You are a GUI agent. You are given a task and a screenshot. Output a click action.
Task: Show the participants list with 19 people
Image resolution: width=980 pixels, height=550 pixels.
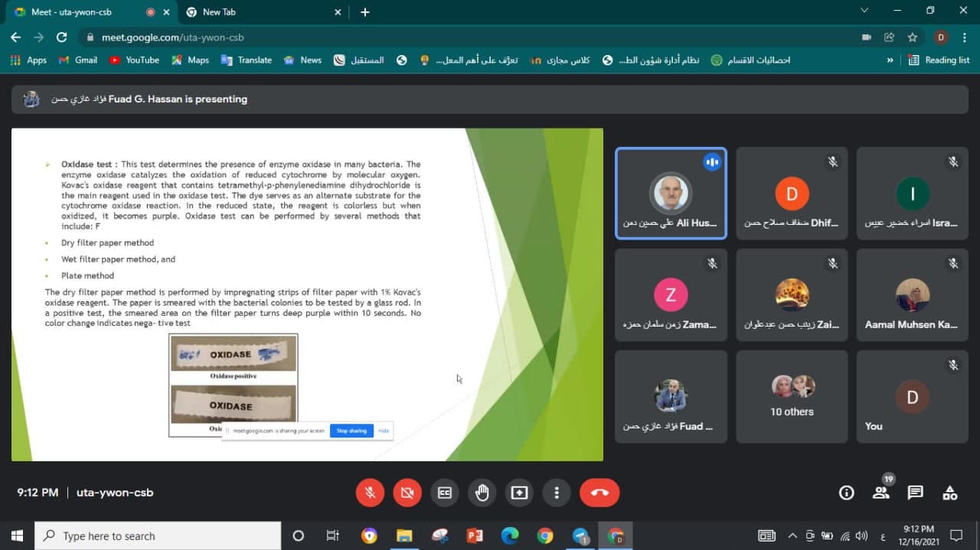(881, 493)
